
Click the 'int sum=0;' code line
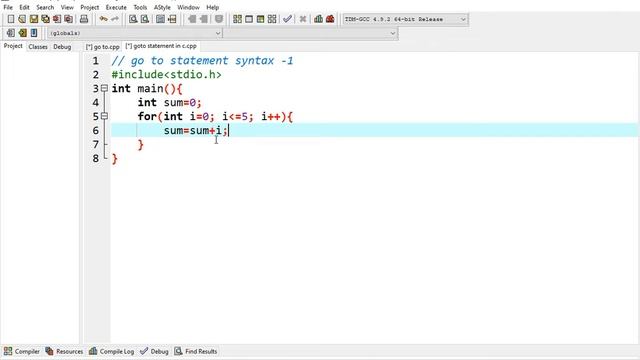(169, 102)
